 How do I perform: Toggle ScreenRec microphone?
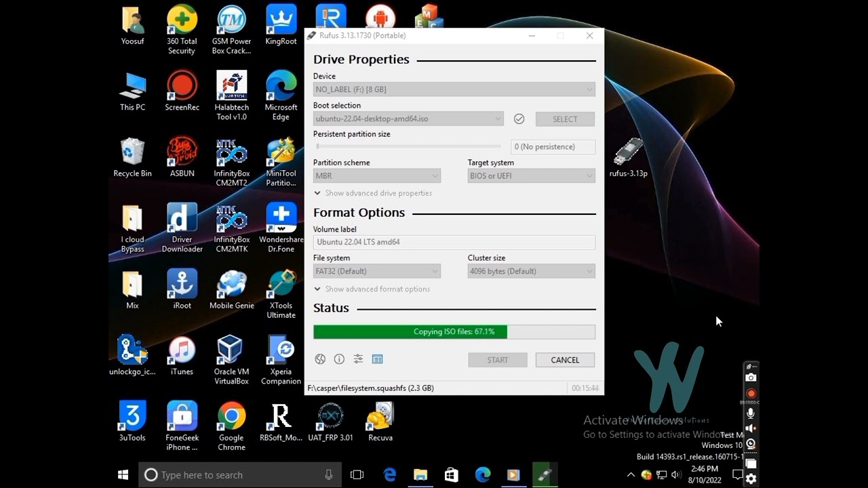[751, 413]
